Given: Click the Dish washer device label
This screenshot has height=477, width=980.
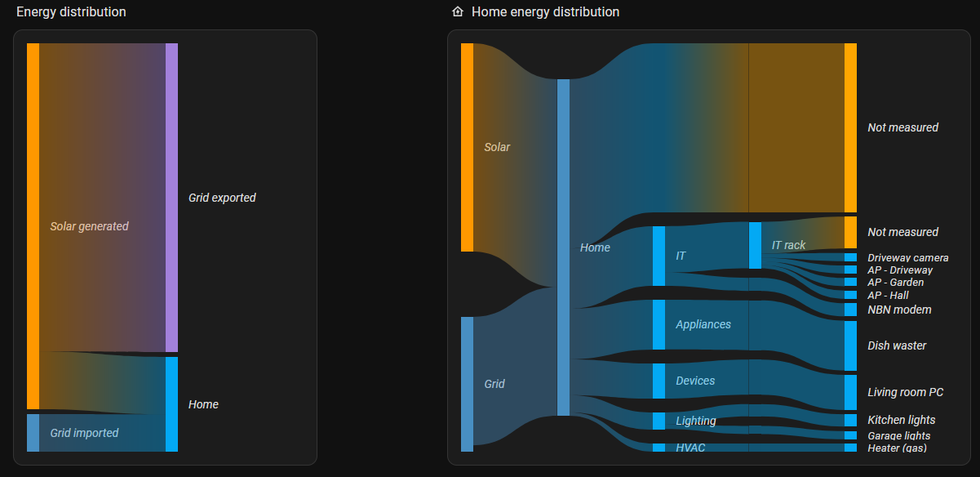Looking at the screenshot, I should coord(897,345).
